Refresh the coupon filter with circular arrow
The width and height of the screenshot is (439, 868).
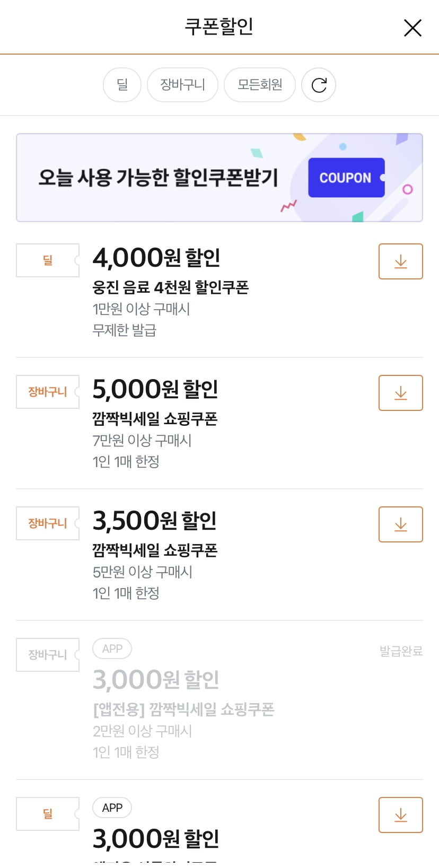(319, 85)
